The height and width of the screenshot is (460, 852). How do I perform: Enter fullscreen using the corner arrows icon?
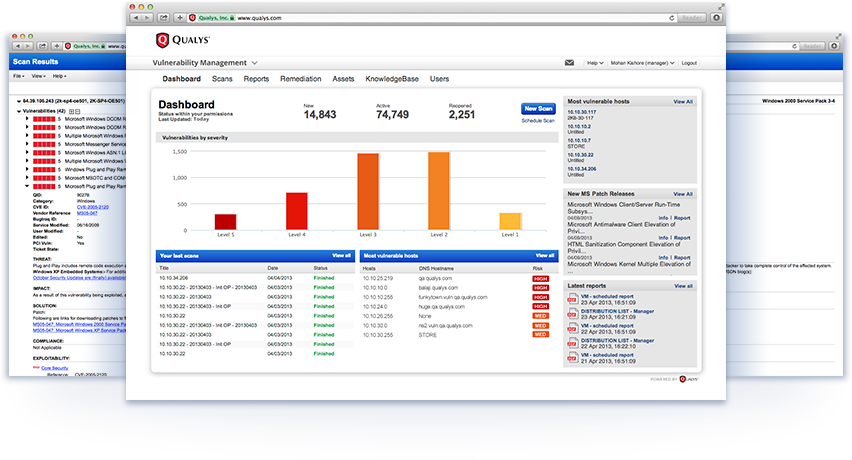point(721,7)
